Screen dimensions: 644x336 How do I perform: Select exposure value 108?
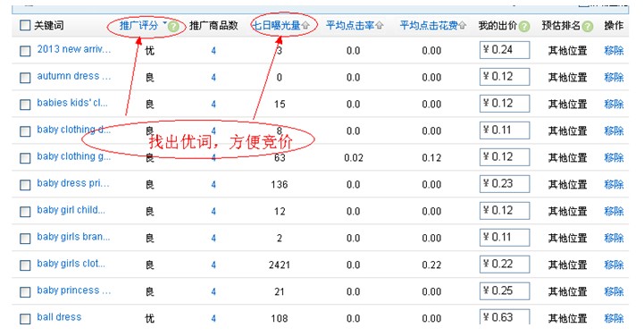click(280, 318)
